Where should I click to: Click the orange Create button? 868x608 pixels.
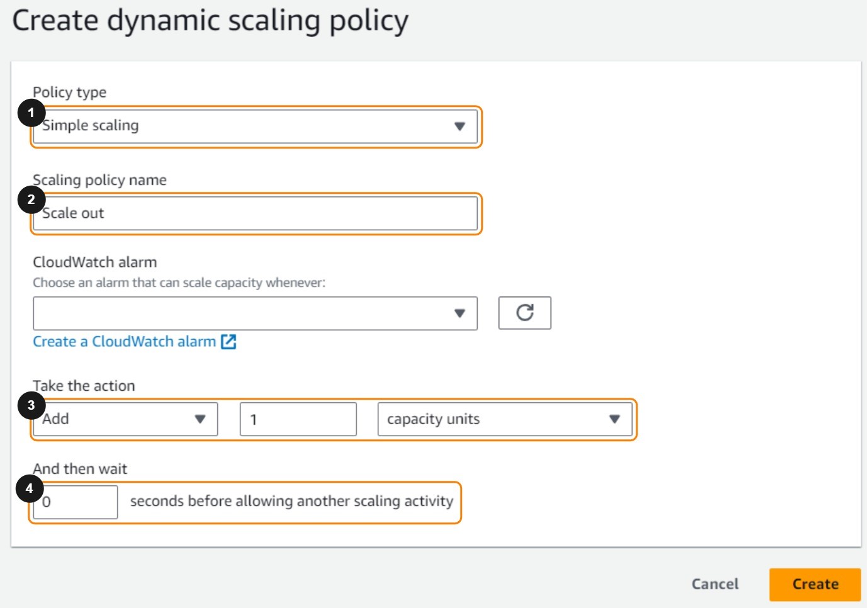(x=814, y=585)
